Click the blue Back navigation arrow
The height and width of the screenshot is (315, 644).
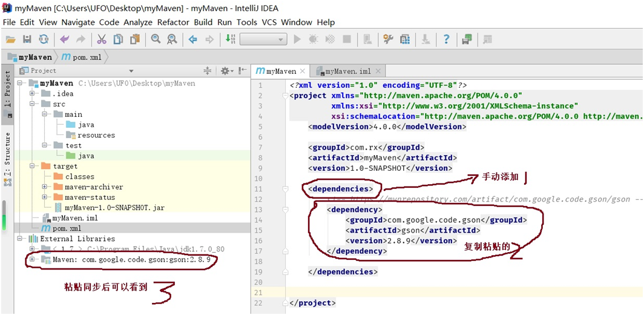tap(192, 39)
